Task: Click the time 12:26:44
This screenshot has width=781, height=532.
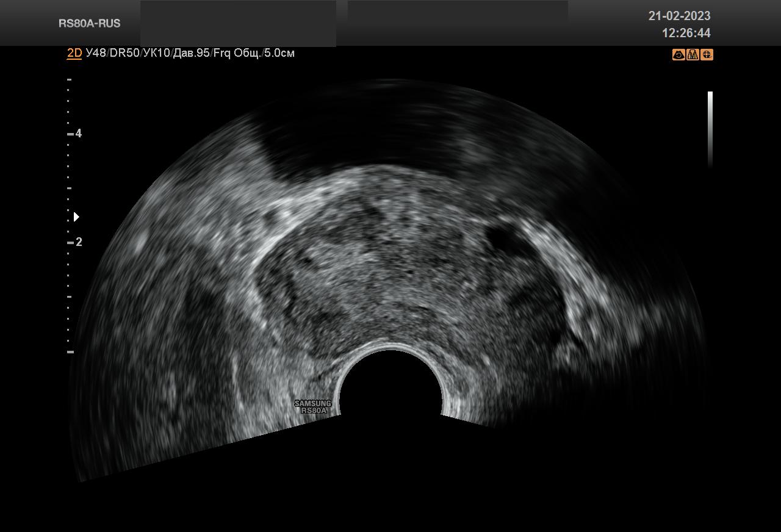Action: coord(686,33)
